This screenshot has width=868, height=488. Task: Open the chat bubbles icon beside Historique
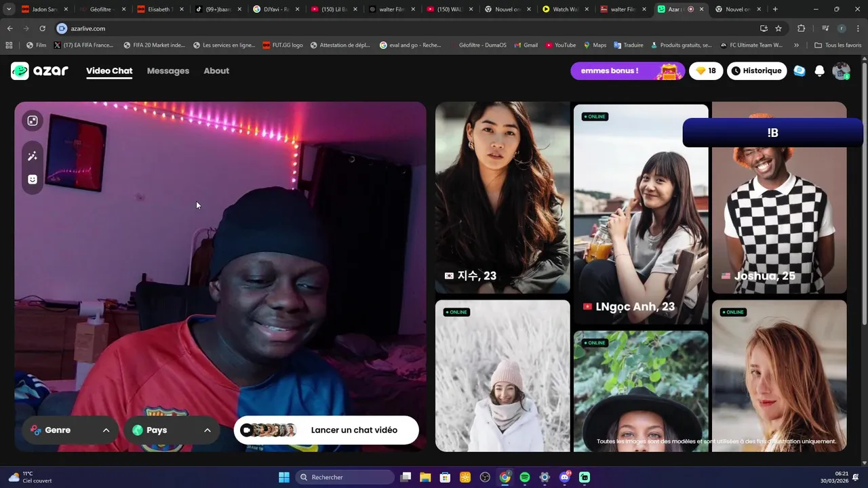point(800,70)
